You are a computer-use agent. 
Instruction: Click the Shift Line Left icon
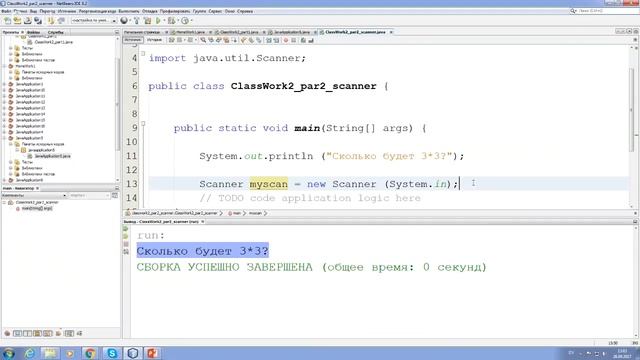pyautogui.click(x=269, y=40)
